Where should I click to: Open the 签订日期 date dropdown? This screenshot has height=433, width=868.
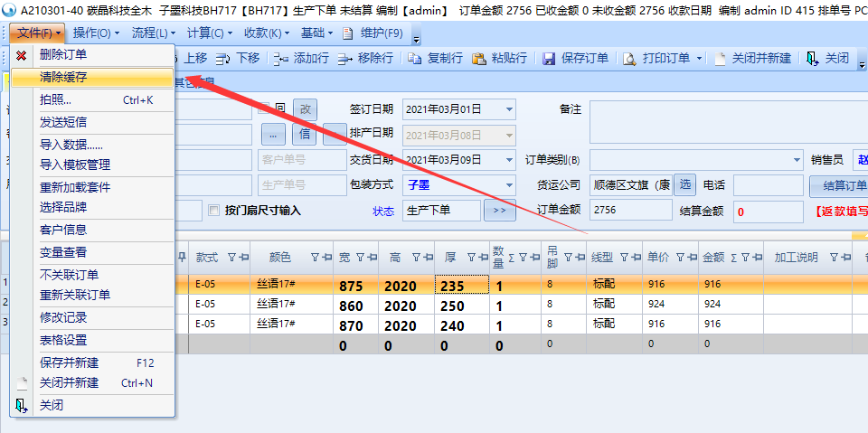coord(508,109)
